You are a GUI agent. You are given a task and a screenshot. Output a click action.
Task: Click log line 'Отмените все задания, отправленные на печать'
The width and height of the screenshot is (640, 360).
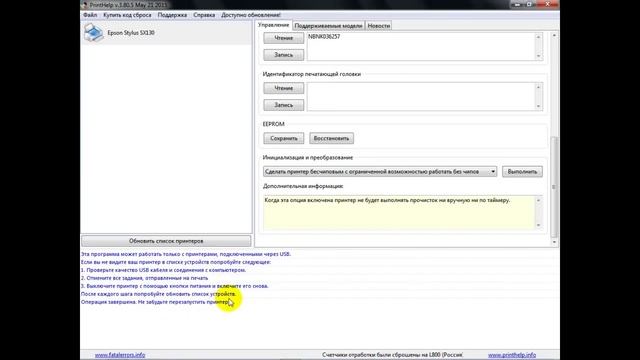tap(145, 278)
